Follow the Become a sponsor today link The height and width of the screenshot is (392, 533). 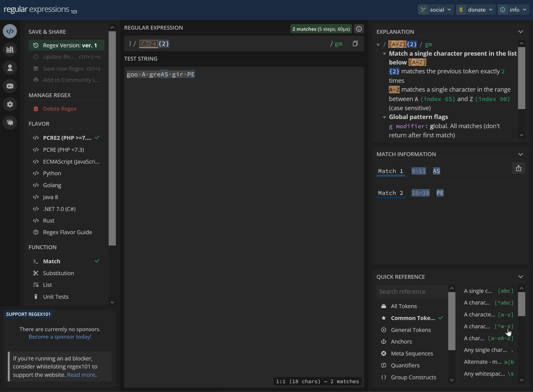click(x=60, y=337)
